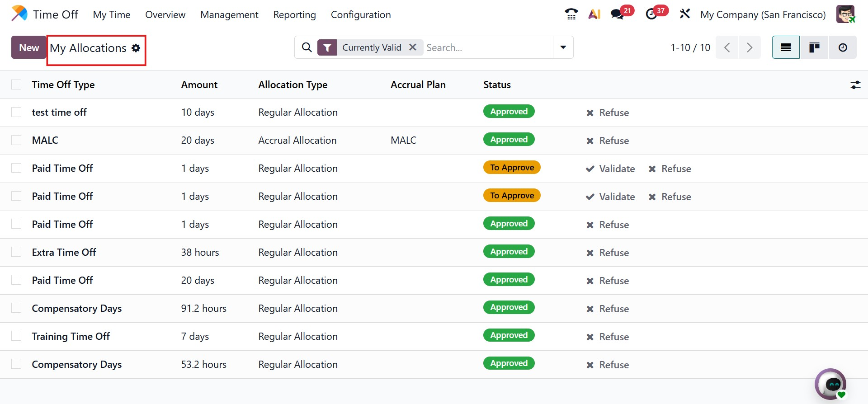Viewport: 868px width, 404px height.
Task: Expand the search options dropdown arrow
Action: pyautogui.click(x=563, y=47)
